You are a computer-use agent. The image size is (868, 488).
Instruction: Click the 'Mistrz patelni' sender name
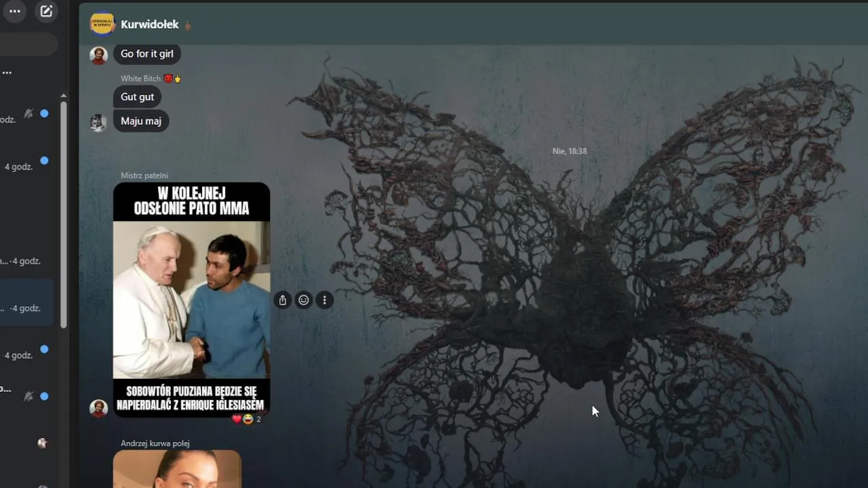pos(144,176)
